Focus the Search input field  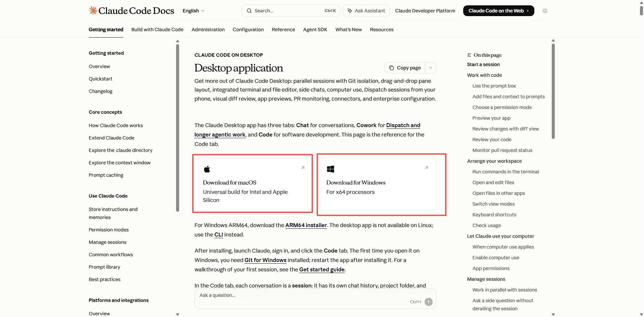[x=290, y=11]
